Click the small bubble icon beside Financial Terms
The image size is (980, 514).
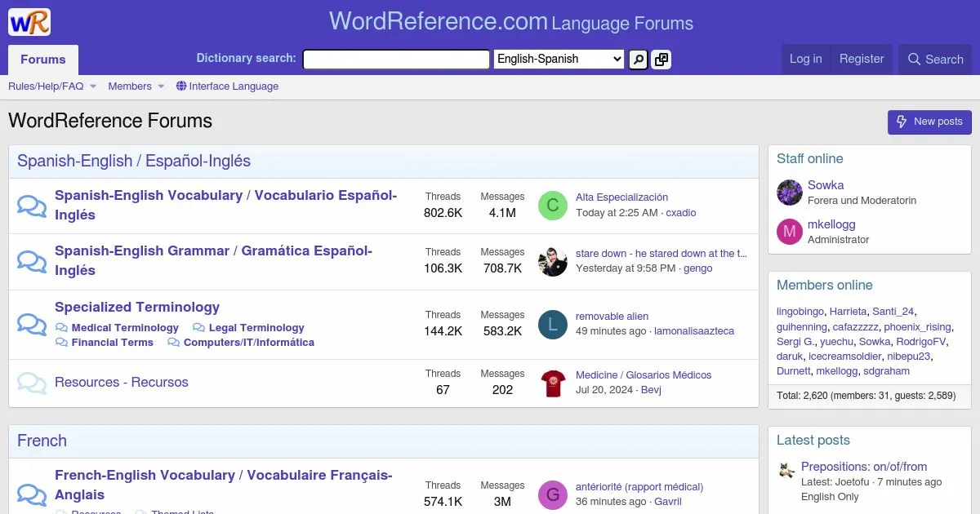(62, 343)
